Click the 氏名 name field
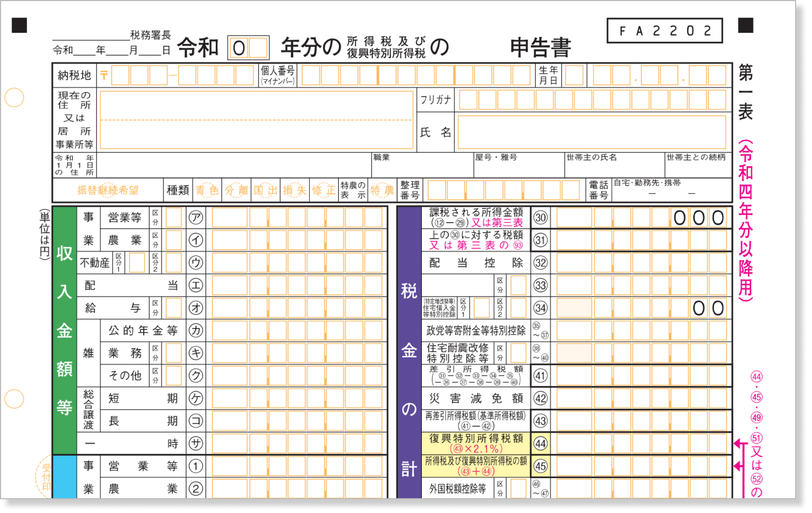This screenshot has height=513, width=812. click(592, 132)
